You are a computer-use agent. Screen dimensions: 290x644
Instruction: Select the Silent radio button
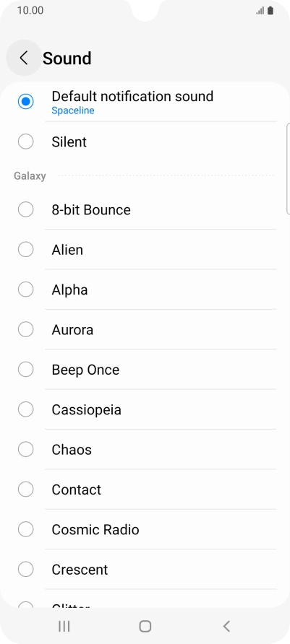pyautogui.click(x=25, y=142)
